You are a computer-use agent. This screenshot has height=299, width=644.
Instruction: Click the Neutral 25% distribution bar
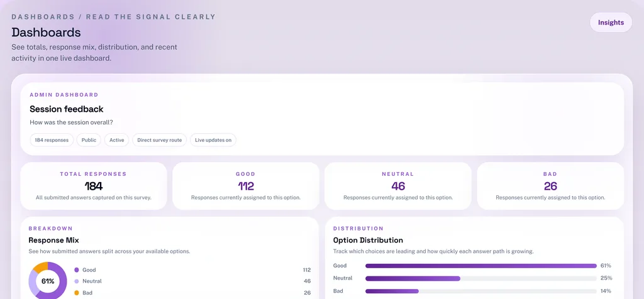pyautogui.click(x=481, y=278)
